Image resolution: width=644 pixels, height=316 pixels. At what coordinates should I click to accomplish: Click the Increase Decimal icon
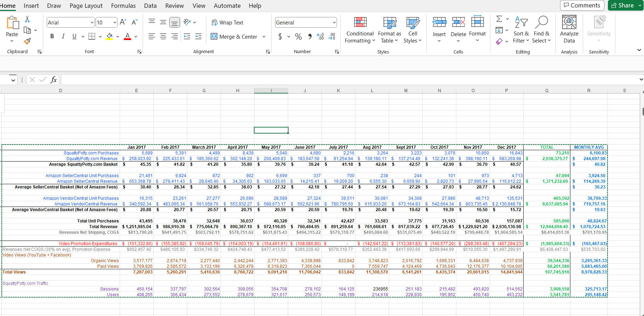(320, 36)
